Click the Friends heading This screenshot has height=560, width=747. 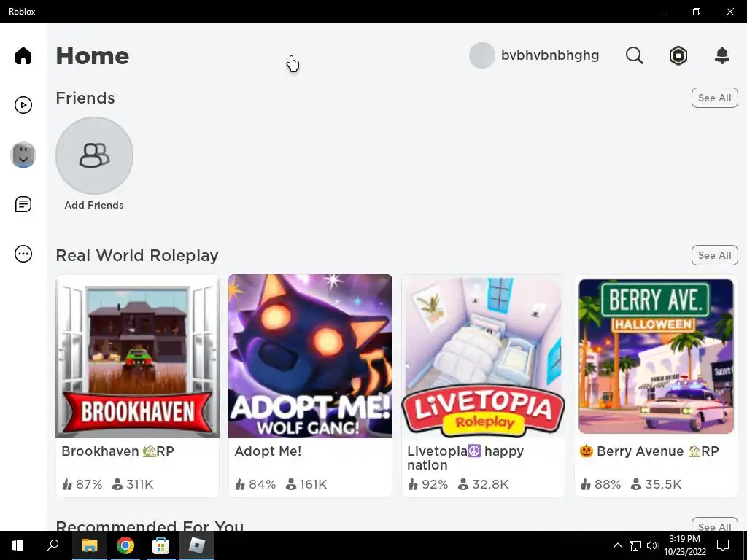[85, 98]
